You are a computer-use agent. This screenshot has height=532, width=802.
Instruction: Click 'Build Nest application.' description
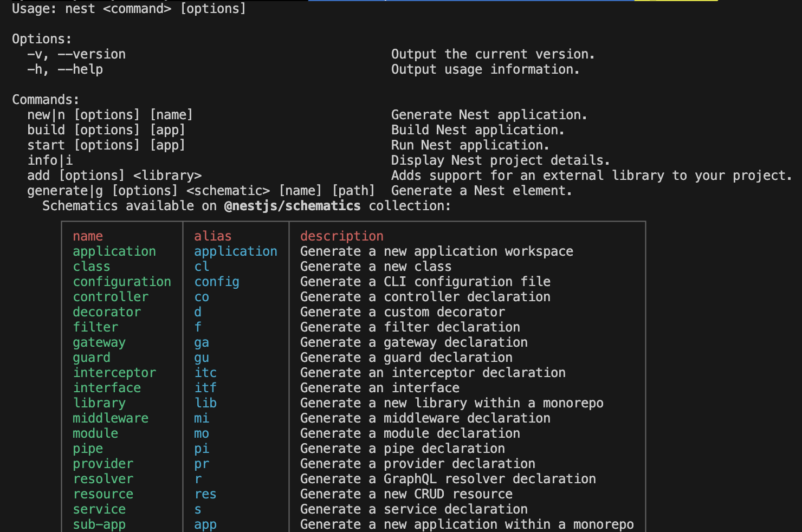pyautogui.click(x=478, y=130)
